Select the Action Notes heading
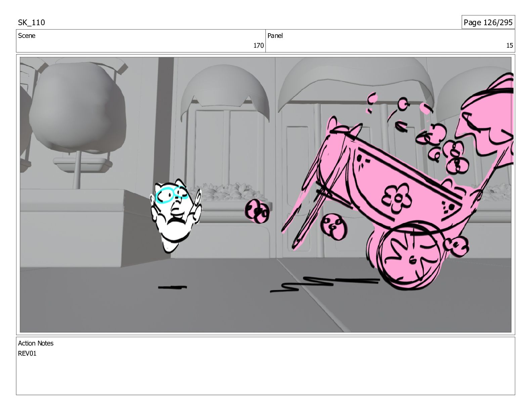 pyautogui.click(x=36, y=343)
